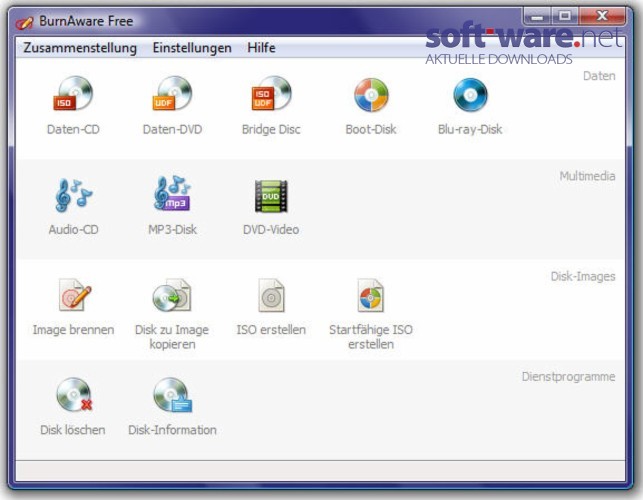
Task: Start the Audio-CD music notes icon
Action: coord(73,195)
